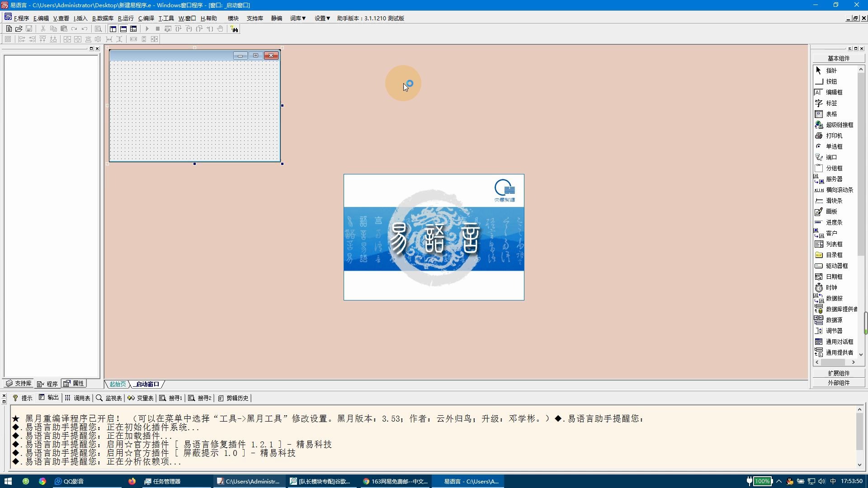The image size is (868, 488).
Task: Open the F.程序 menu
Action: point(21,19)
